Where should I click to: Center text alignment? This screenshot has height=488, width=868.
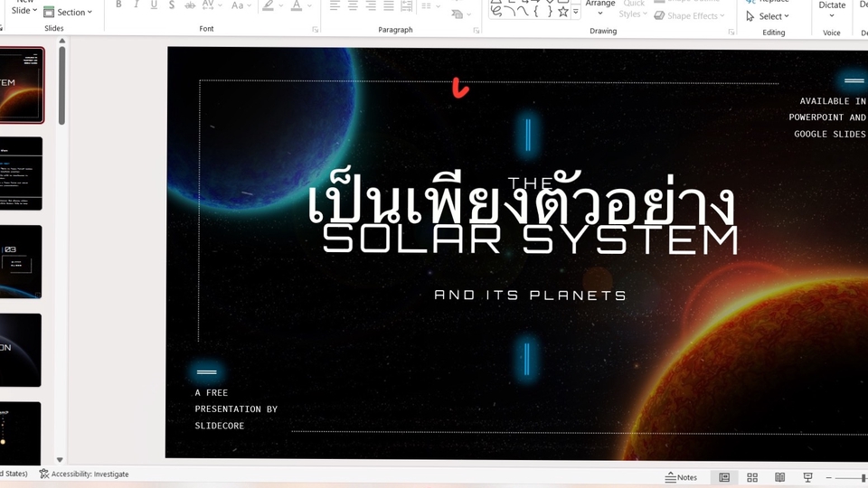tap(353, 5)
